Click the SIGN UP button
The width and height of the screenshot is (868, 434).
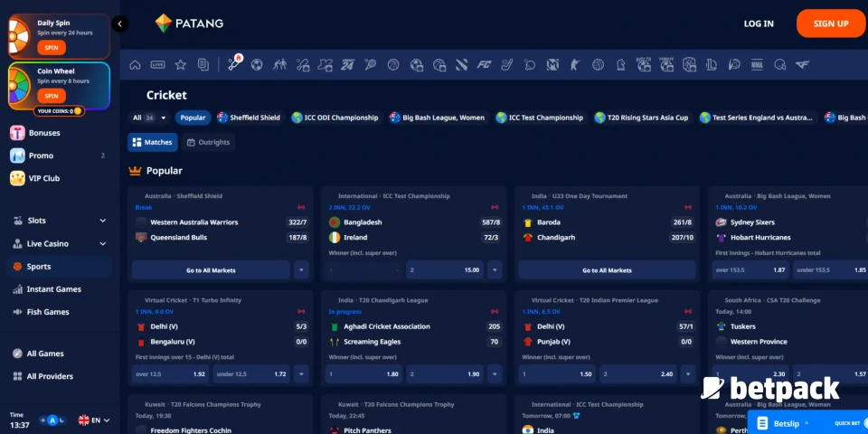[830, 24]
